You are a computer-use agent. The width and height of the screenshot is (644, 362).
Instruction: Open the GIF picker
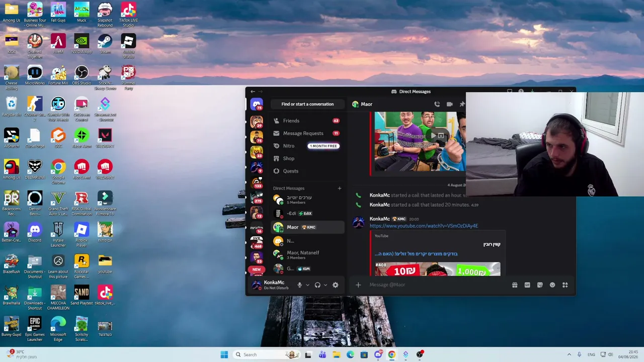pos(527,285)
